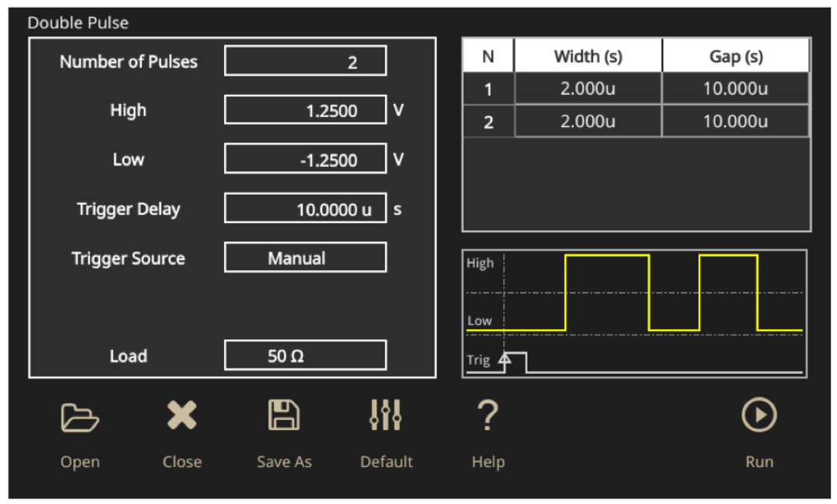837x504 pixels.
Task: Open the Trigger Source Manual selector
Action: pos(306,258)
